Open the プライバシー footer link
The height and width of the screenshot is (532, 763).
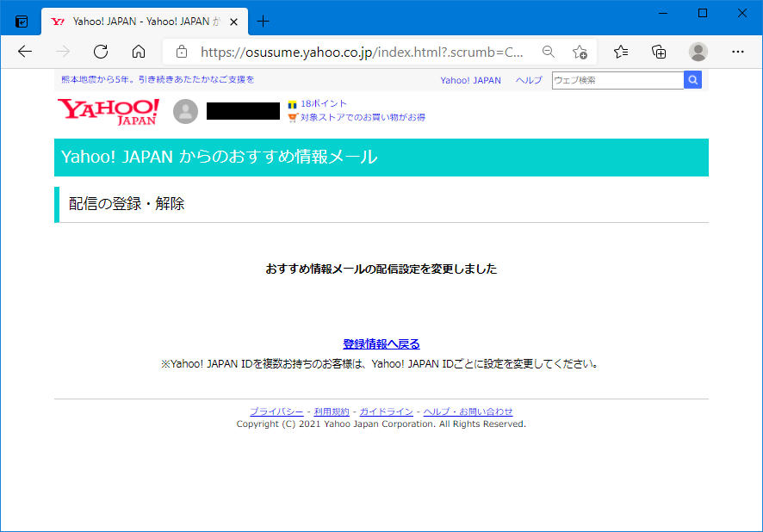point(276,411)
